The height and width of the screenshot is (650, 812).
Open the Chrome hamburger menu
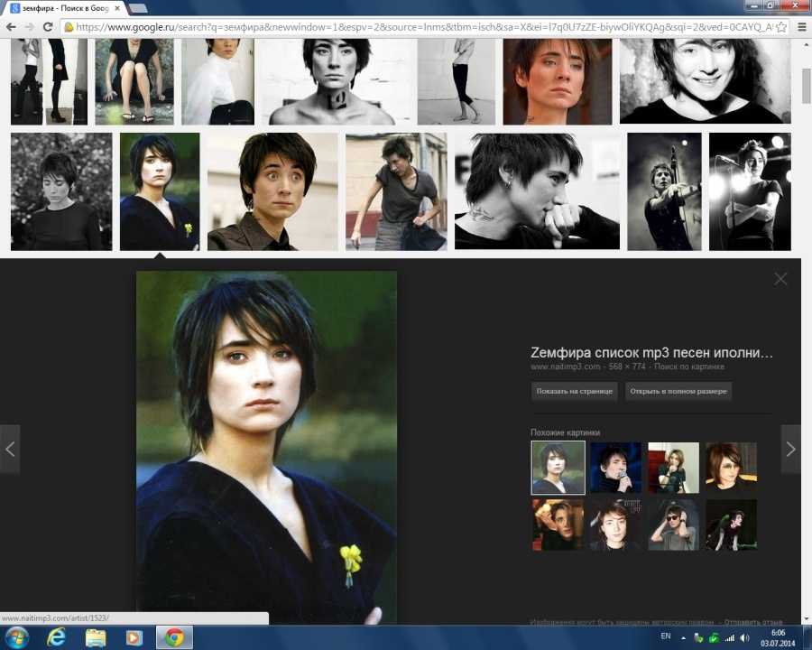coord(800,27)
